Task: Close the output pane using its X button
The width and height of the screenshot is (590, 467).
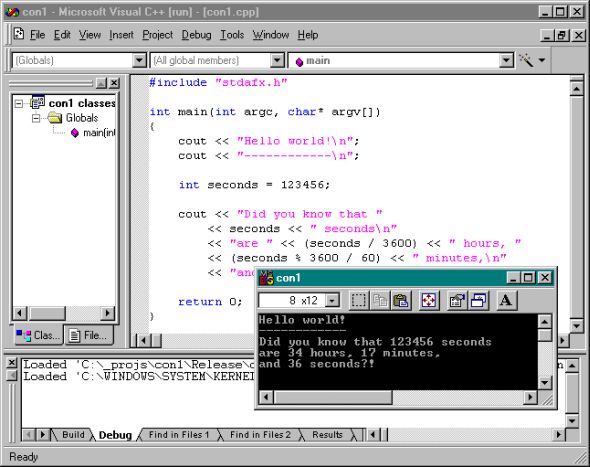Action: tap(12, 362)
